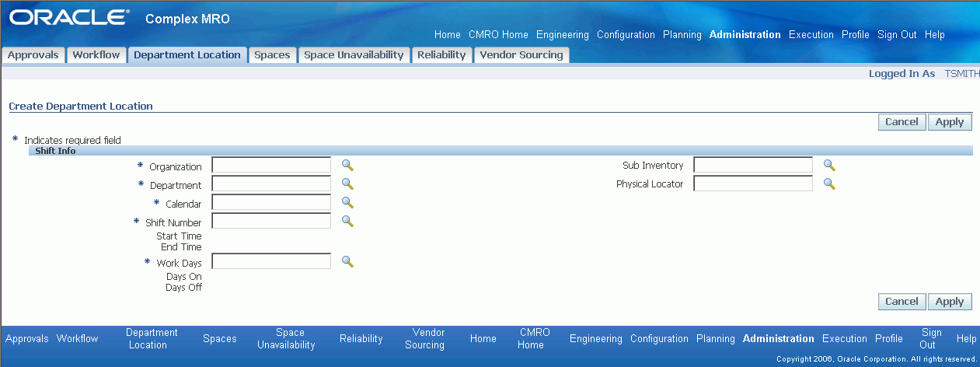Open the Vendor Sourcing tab
Viewport: 980px width, 367px height.
coord(521,55)
